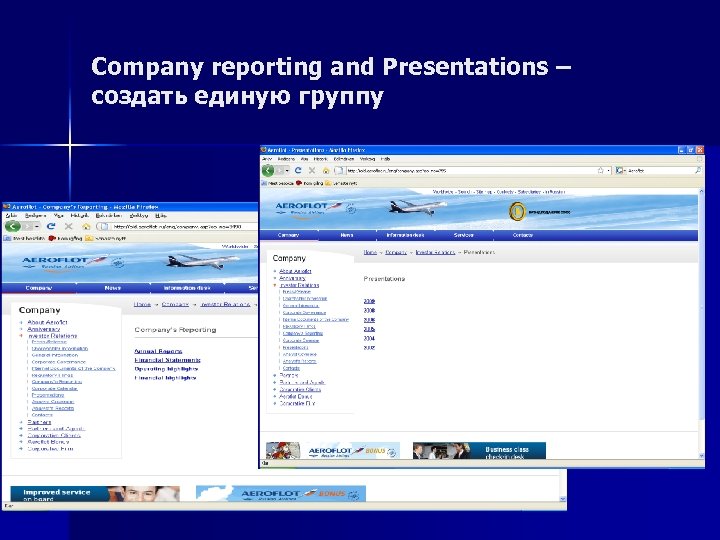Select Information desk tab in Presentations window

click(x=405, y=235)
